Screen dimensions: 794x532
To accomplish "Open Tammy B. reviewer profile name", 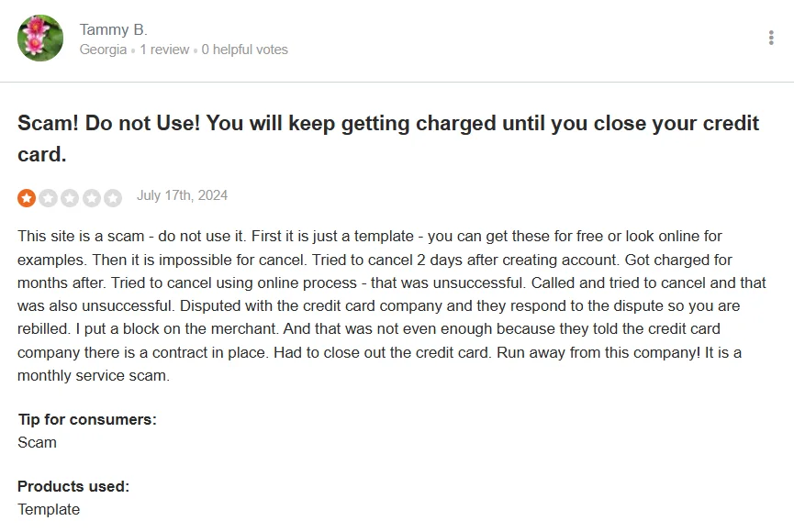I will pos(114,30).
